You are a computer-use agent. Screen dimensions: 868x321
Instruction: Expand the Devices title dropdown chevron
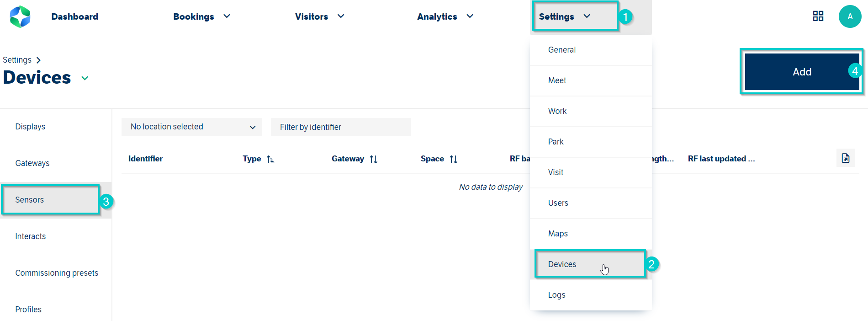(x=85, y=78)
